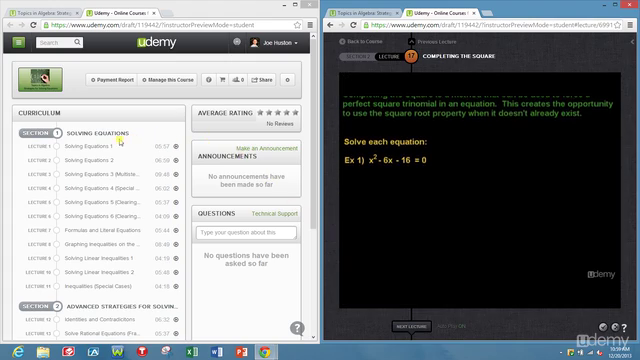
Task: Click the fifth star in Average Rating
Action: (x=295, y=112)
